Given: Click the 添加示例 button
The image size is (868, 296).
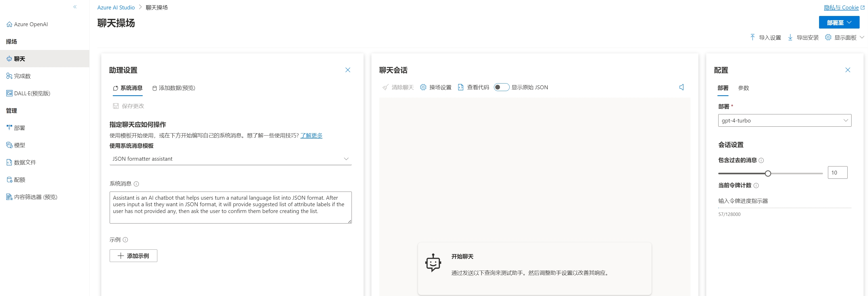Looking at the screenshot, I should (133, 256).
